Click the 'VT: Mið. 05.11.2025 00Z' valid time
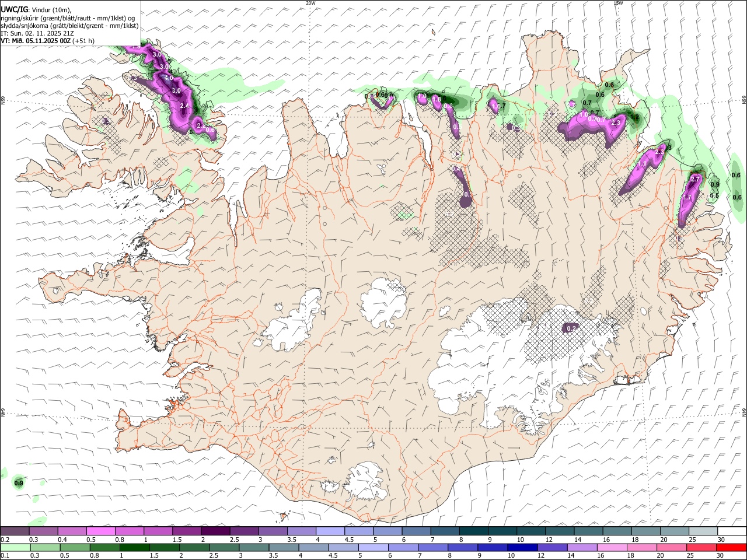Image resolution: width=747 pixels, height=560 pixels. 36,41
